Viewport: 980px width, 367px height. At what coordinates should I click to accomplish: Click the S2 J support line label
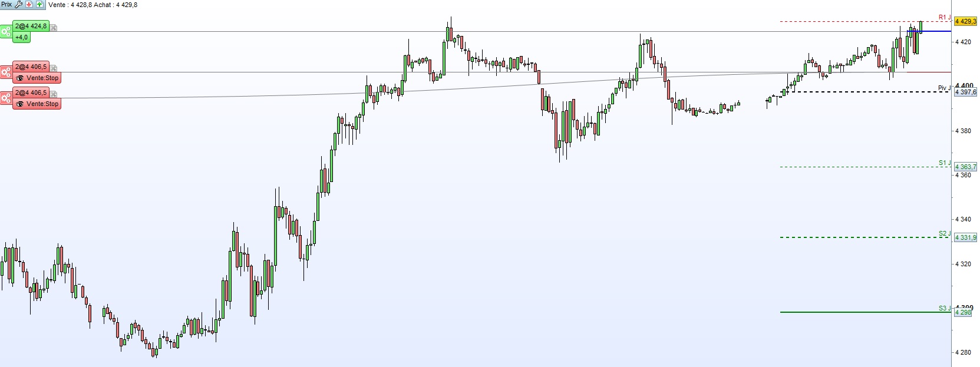tap(945, 234)
